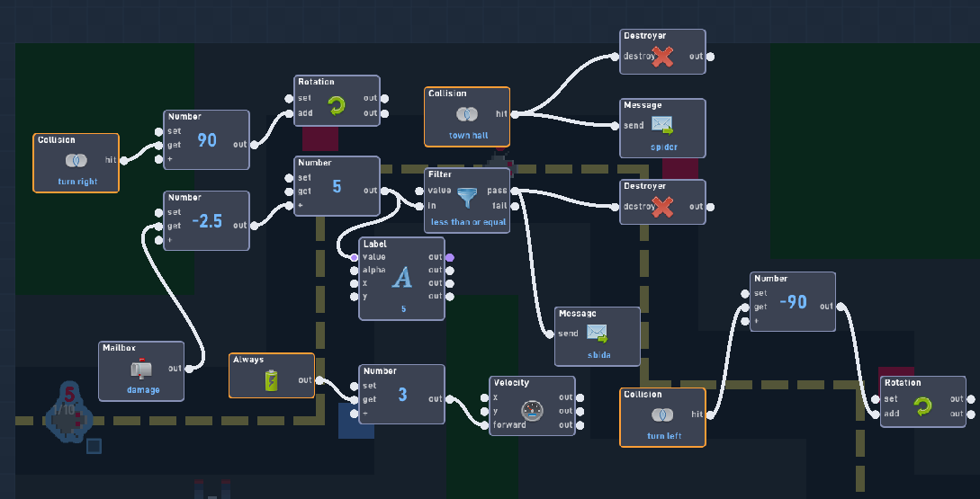Click the overlap icon in the 'turn left' Collision node

coord(662,414)
